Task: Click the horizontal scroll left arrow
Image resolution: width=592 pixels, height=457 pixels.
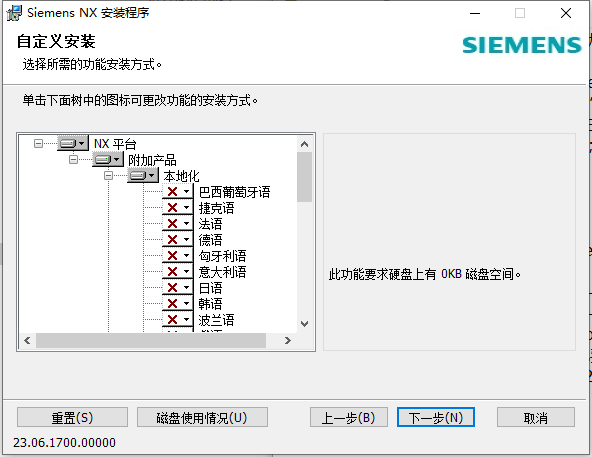Action: [x=27, y=340]
